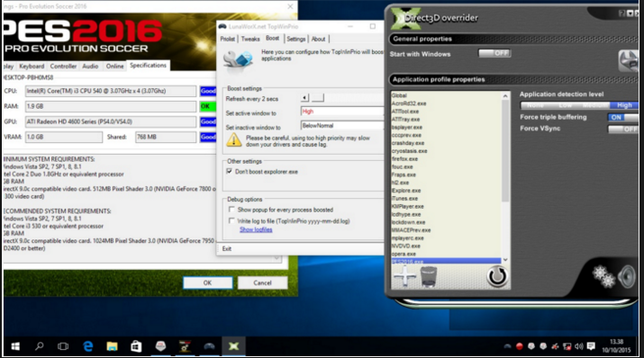This screenshot has height=358, width=644.
Task: Set detection level to None
Action: 535,105
